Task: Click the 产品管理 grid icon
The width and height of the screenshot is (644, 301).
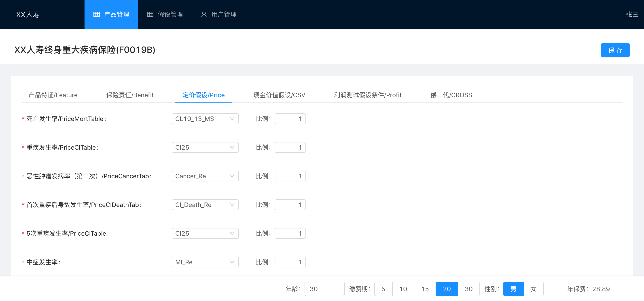Action: (x=97, y=15)
